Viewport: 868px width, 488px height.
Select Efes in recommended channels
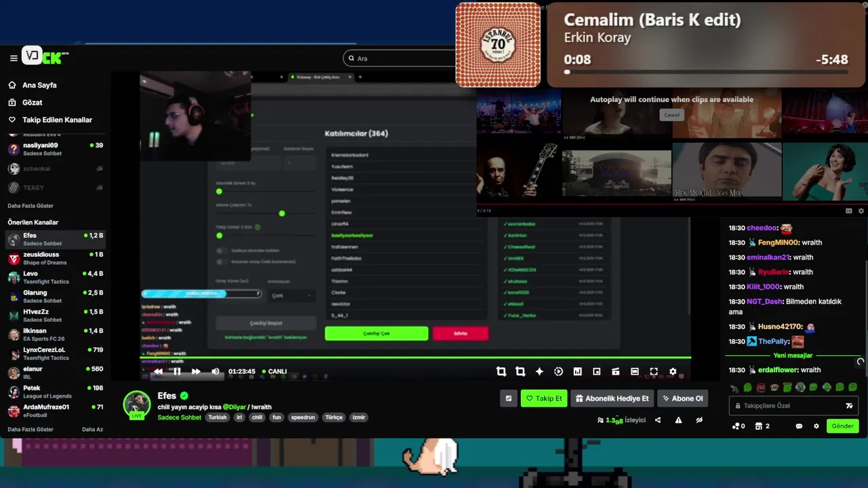click(x=56, y=239)
